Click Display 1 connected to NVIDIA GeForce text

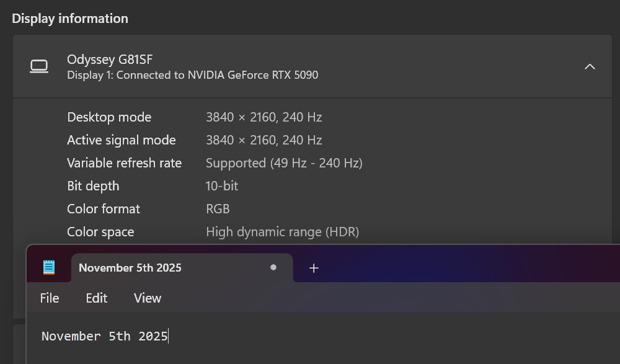pyautogui.click(x=193, y=75)
